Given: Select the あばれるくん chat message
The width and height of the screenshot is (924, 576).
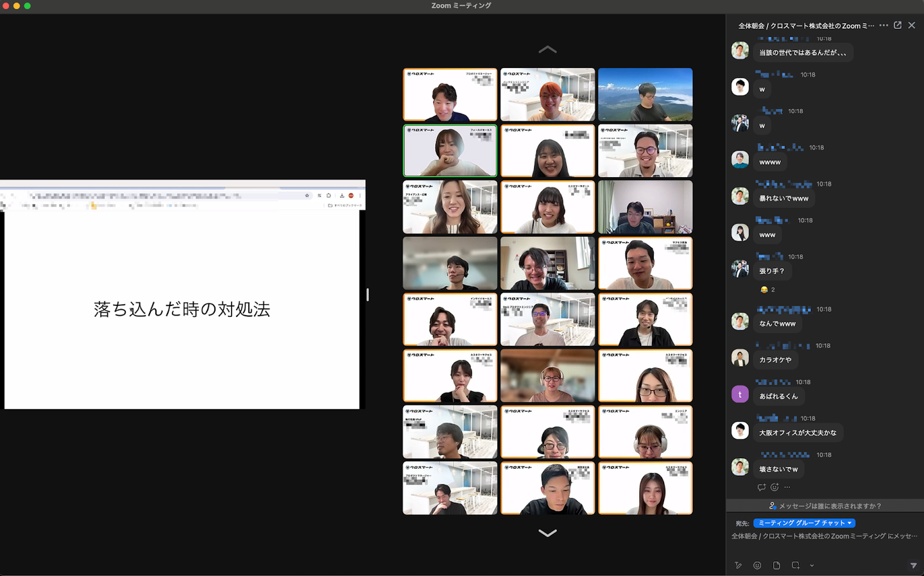Looking at the screenshot, I should point(778,396).
